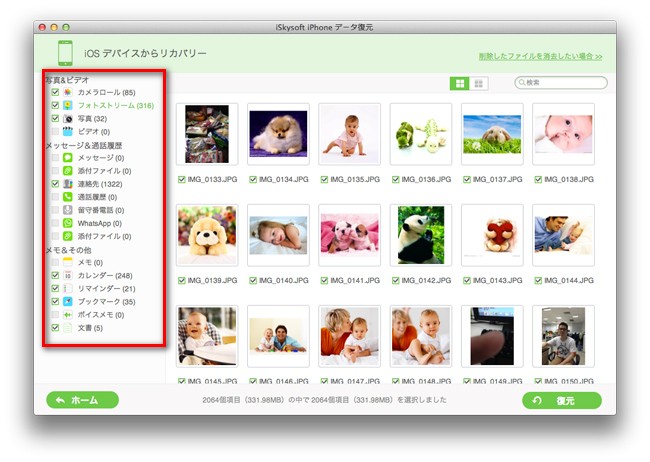The image size is (650, 462).
Task: Open the 削除したファイルを消去したい場合 link
Action: coord(541,56)
